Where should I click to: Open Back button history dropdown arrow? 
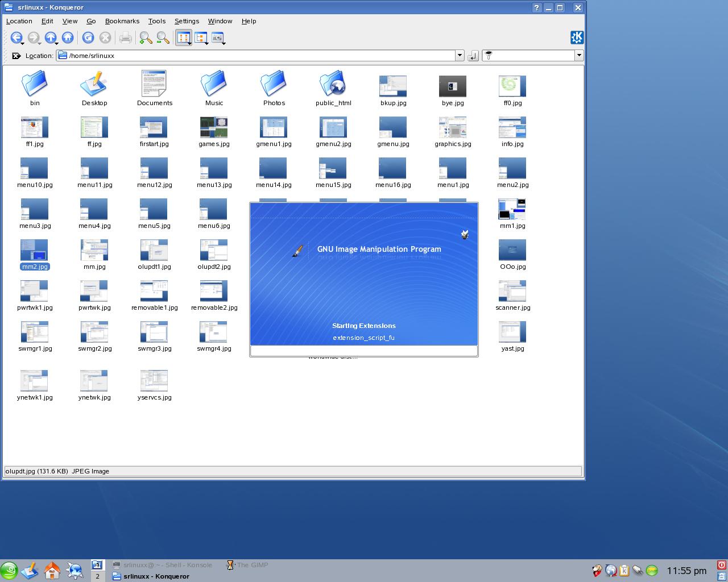(22, 43)
